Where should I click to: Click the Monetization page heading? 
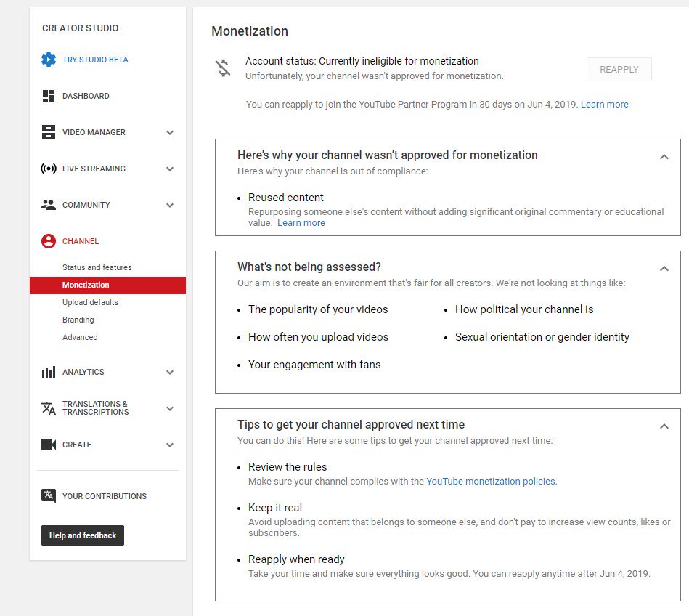pyautogui.click(x=250, y=31)
